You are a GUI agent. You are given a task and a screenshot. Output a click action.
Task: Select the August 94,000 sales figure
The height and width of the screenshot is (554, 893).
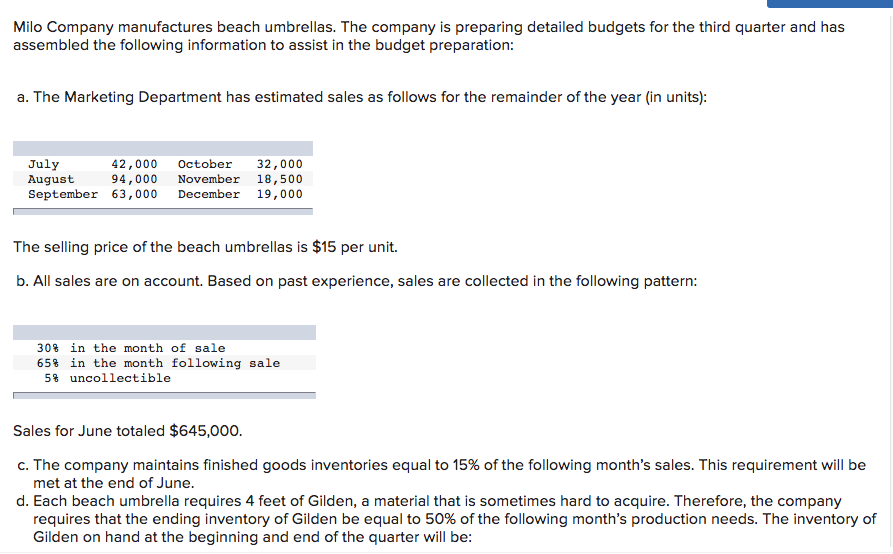pos(134,179)
